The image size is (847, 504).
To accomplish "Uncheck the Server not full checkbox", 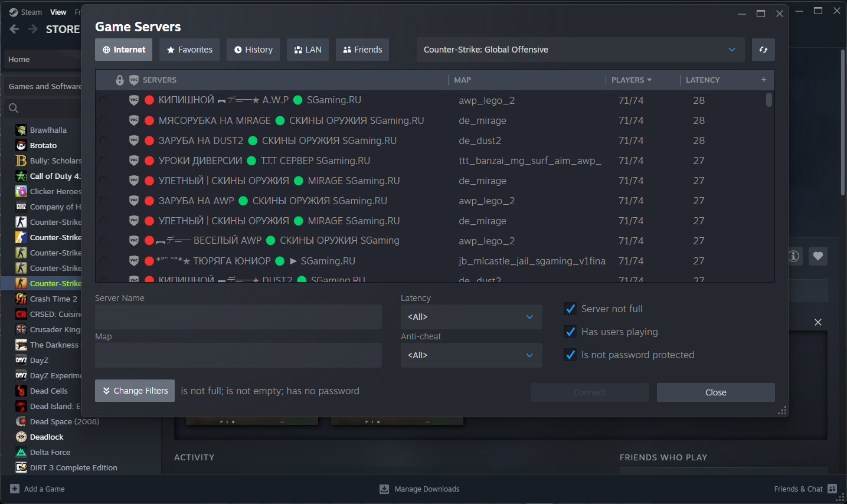I will tap(570, 309).
